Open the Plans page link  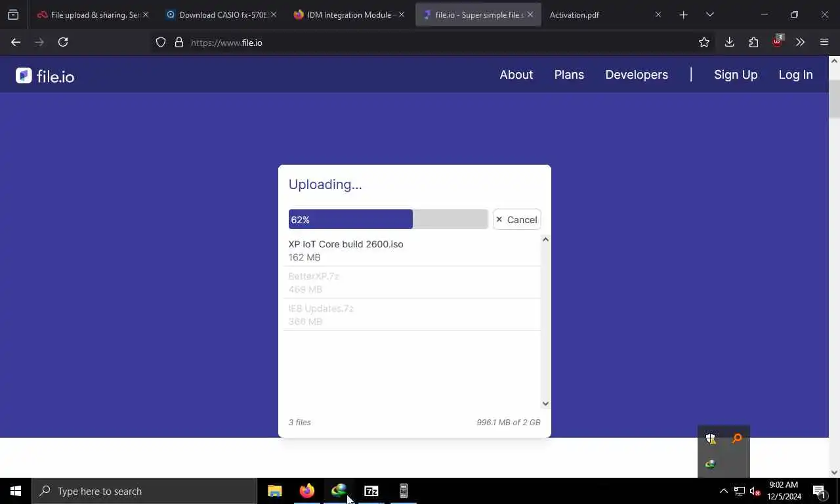click(569, 75)
